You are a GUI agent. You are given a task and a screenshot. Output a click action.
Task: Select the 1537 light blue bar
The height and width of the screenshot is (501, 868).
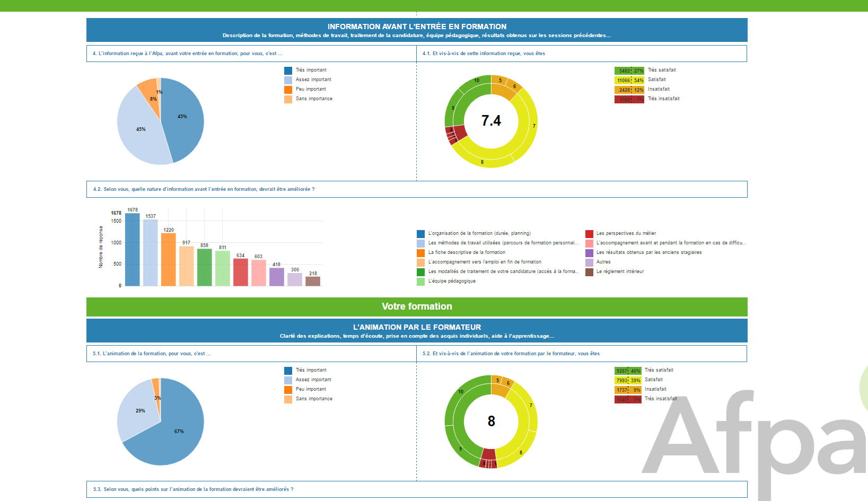(151, 253)
